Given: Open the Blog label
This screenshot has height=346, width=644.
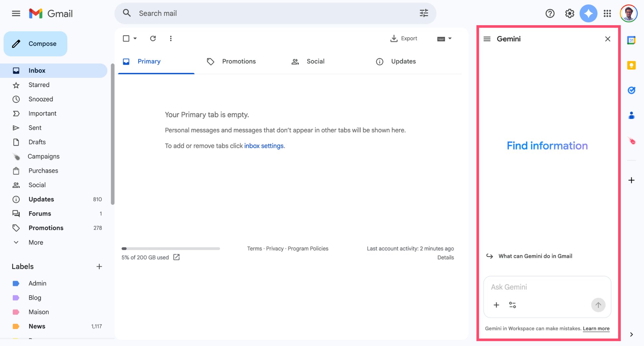Looking at the screenshot, I should pyautogui.click(x=54, y=298).
